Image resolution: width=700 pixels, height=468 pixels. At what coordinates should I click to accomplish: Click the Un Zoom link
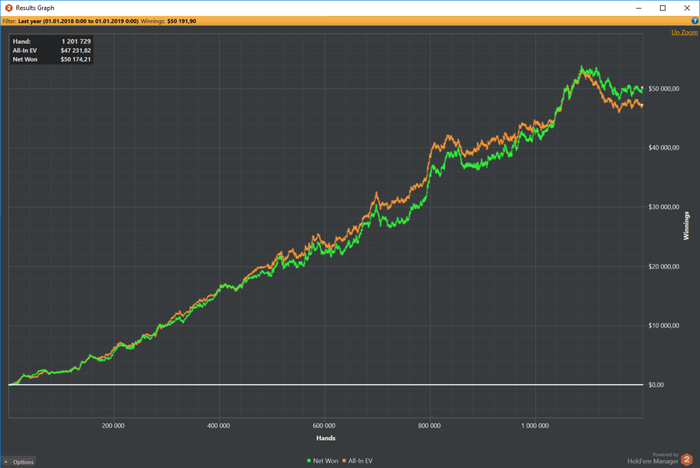tap(684, 32)
